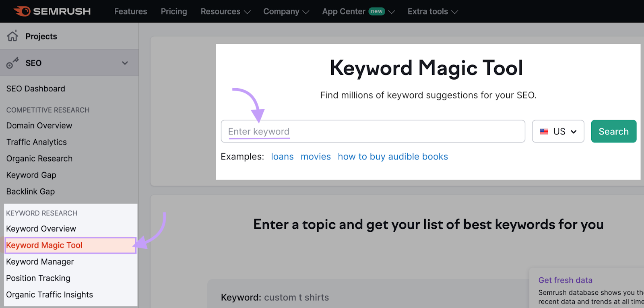Open Keyword Overview
644x308 pixels.
click(x=41, y=229)
